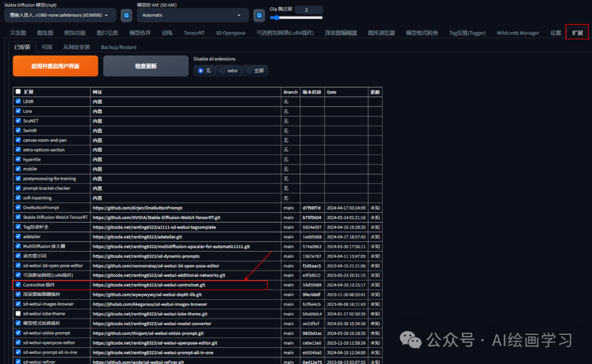
Task: Open the 训练 tab
Action: click(167, 33)
